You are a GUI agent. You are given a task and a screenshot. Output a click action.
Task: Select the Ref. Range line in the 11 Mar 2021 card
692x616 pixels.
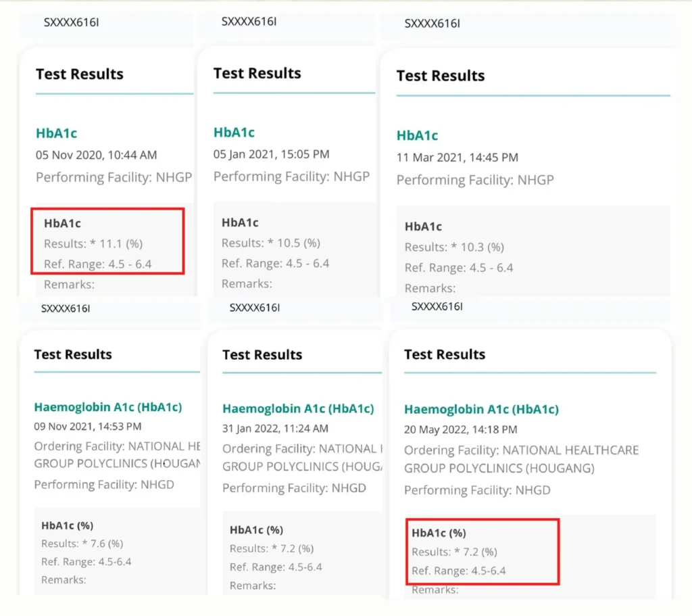pos(459,268)
